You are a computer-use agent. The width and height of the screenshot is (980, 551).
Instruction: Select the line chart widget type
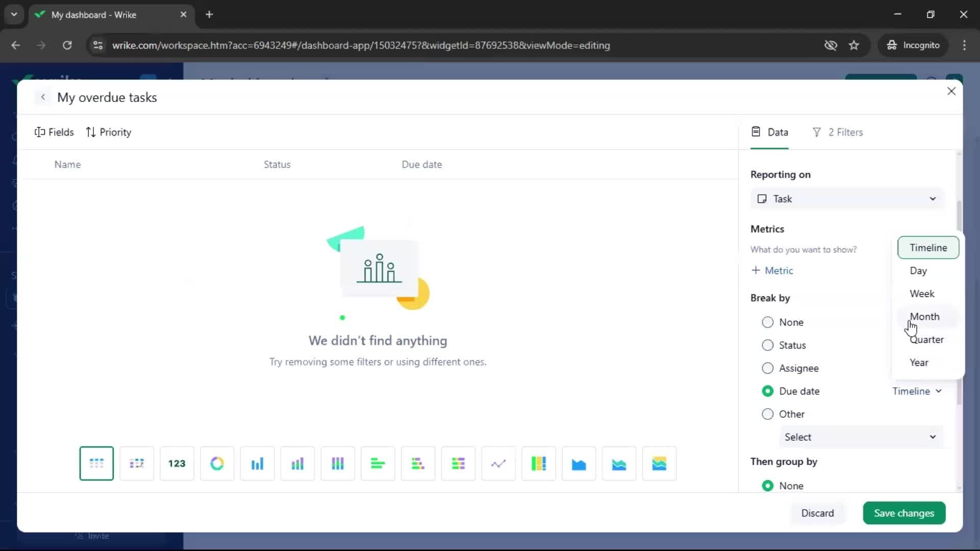[499, 463]
